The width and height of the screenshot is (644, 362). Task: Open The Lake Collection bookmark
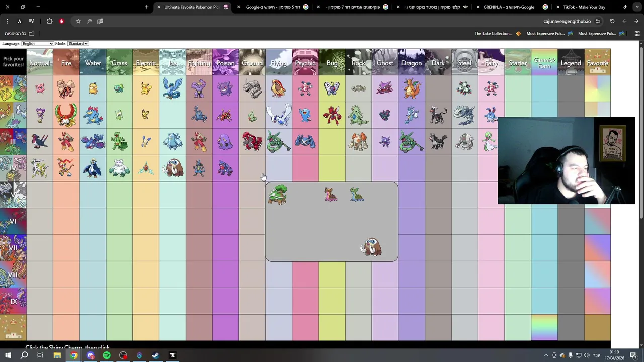[497, 34]
